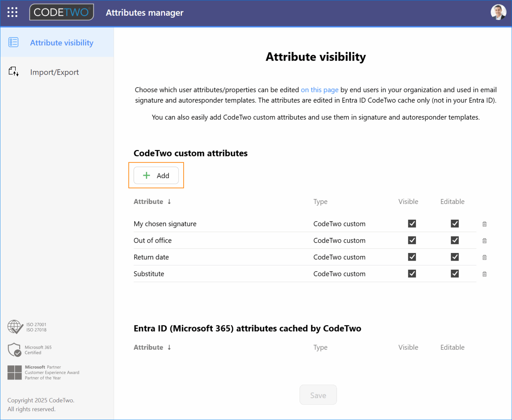Switch to Import/Export section
This screenshot has width=512, height=420.
pos(54,72)
